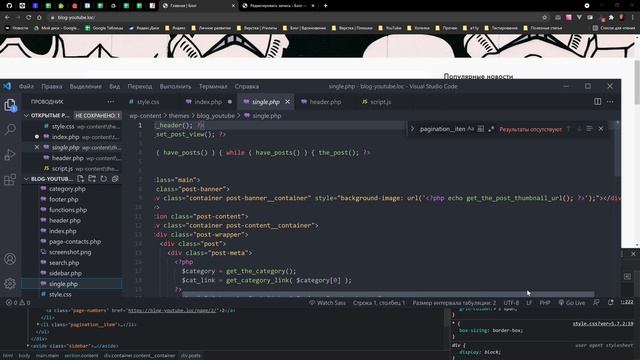Change the tab size setting in the status bar
The image size is (640, 360).
[x=454, y=302]
